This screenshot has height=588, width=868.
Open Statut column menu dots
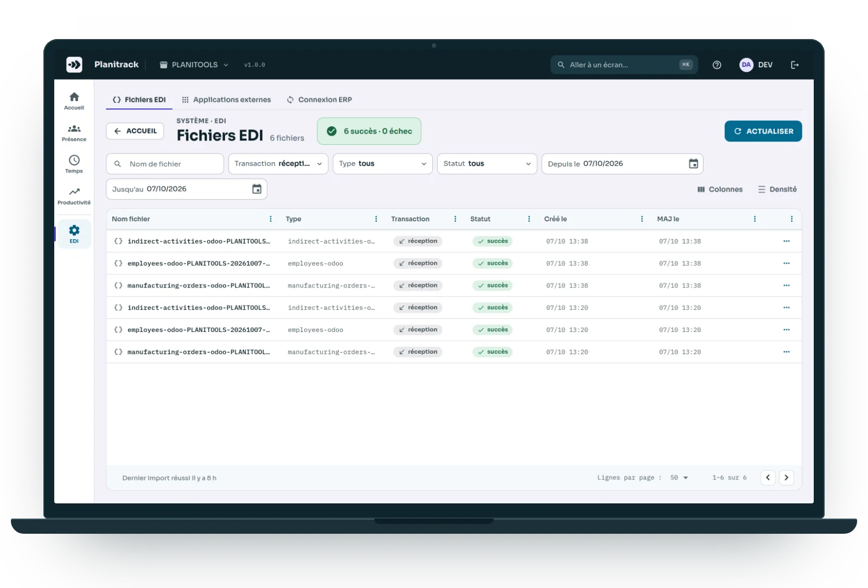529,219
